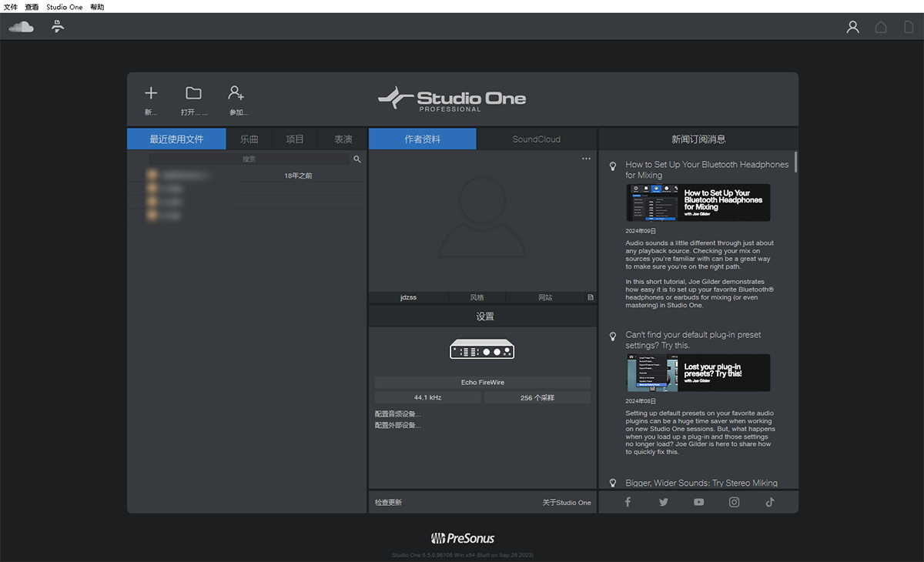Open PreSonus TikTok page icon
The height and width of the screenshot is (562, 924).
[x=770, y=502]
